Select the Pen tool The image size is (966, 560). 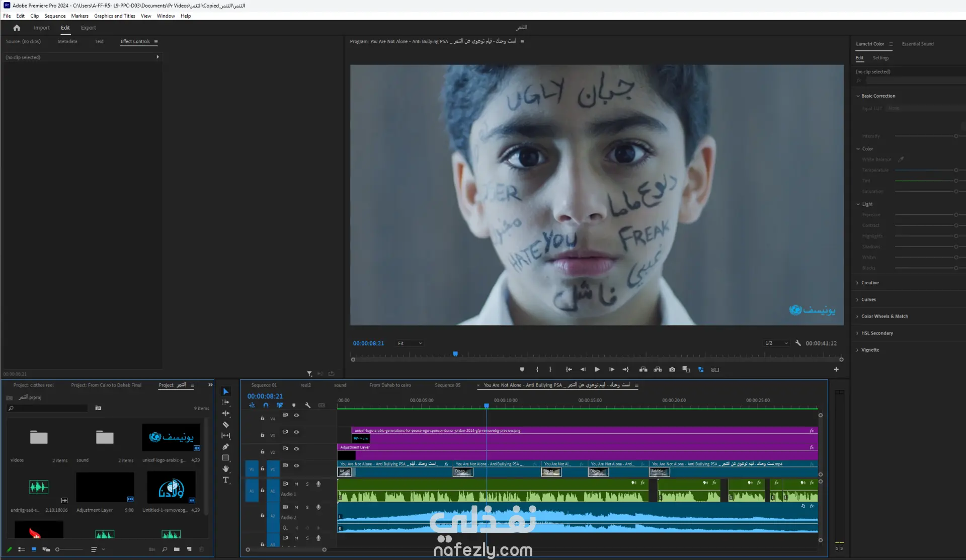click(x=226, y=447)
